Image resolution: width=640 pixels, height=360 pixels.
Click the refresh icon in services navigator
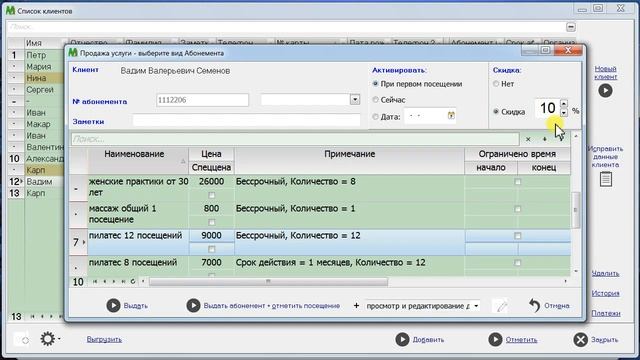(x=133, y=281)
